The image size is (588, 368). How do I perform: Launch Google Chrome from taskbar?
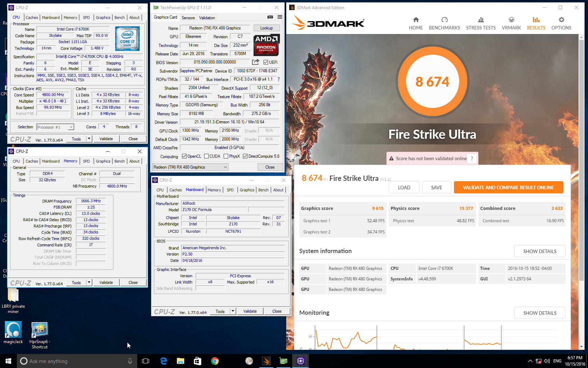pyautogui.click(x=215, y=361)
